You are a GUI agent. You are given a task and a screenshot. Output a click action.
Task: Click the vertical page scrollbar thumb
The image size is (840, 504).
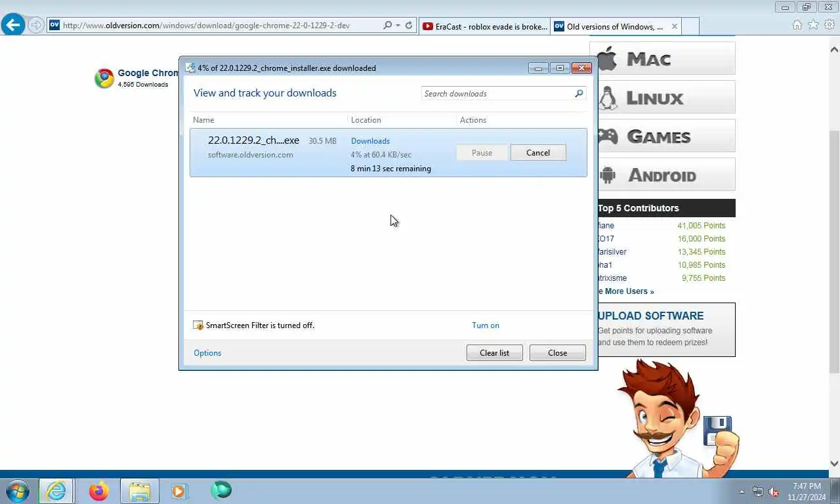pyautogui.click(x=834, y=253)
